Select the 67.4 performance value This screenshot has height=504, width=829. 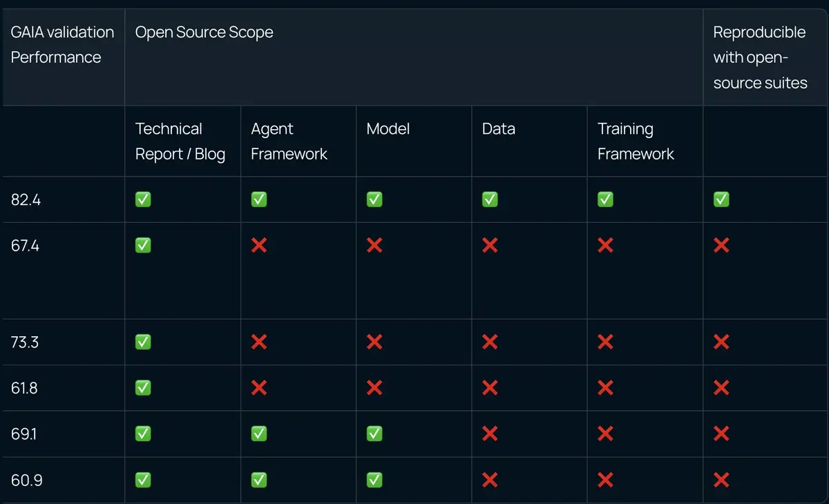[25, 245]
